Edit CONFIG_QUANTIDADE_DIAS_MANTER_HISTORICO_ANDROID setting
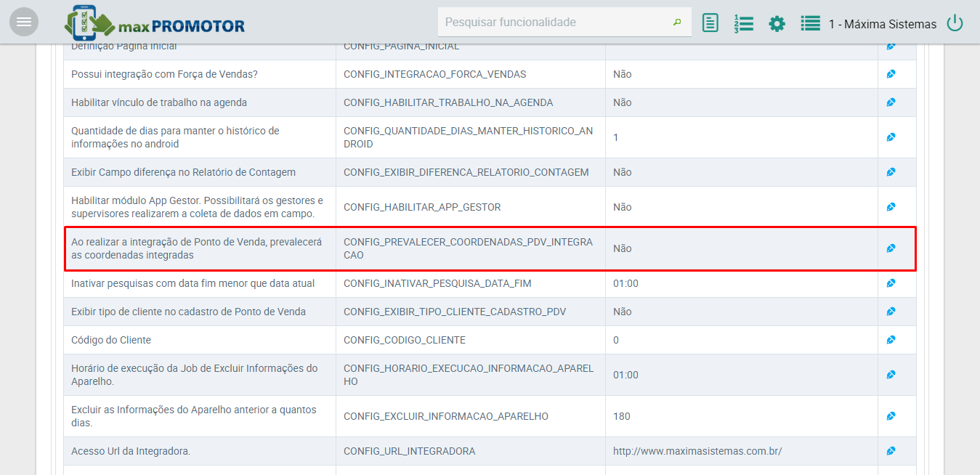The width and height of the screenshot is (980, 475). [891, 137]
